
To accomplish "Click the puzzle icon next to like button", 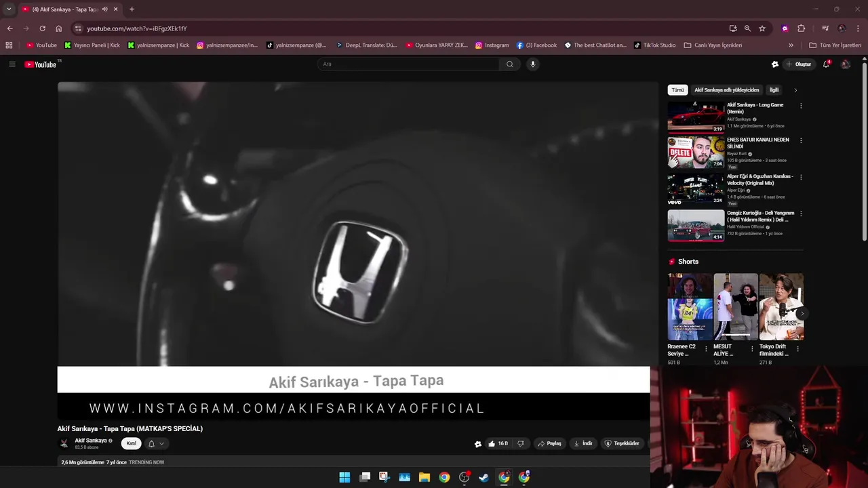I will (x=478, y=444).
